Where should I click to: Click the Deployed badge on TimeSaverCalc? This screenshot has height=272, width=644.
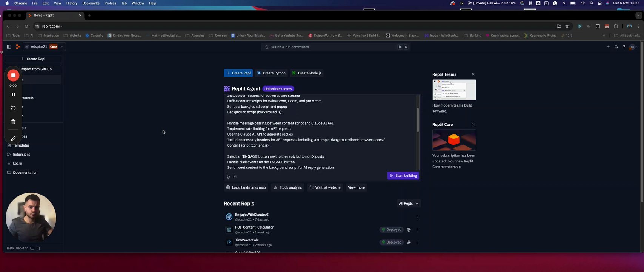[x=392, y=243]
